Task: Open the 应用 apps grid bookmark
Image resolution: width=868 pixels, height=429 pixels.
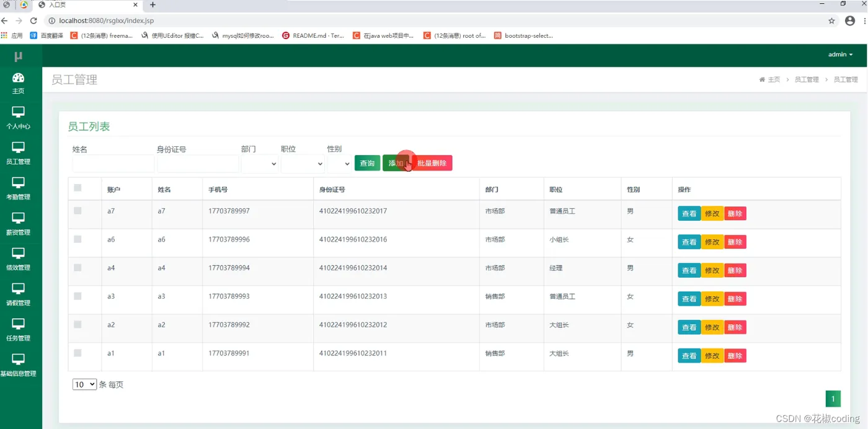Action: [12, 35]
